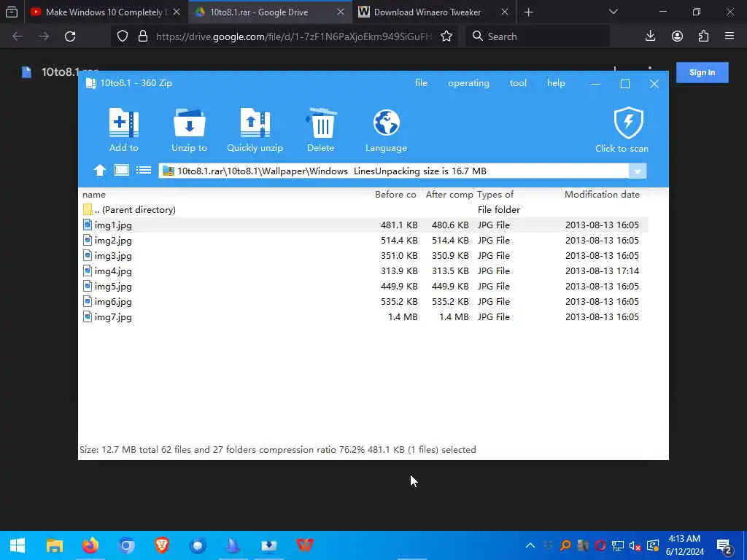Switch to list details view icon
The height and width of the screenshot is (560, 747).
click(144, 170)
